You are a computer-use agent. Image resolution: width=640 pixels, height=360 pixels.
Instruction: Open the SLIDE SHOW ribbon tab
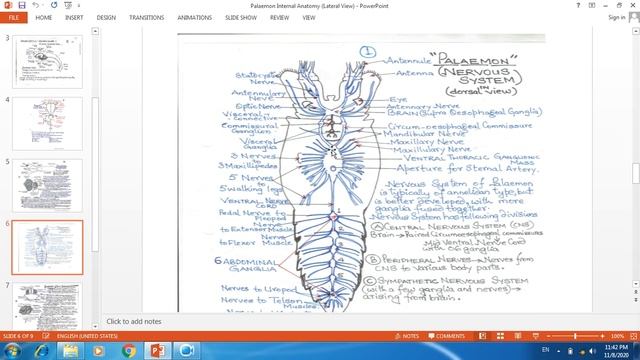[241, 18]
